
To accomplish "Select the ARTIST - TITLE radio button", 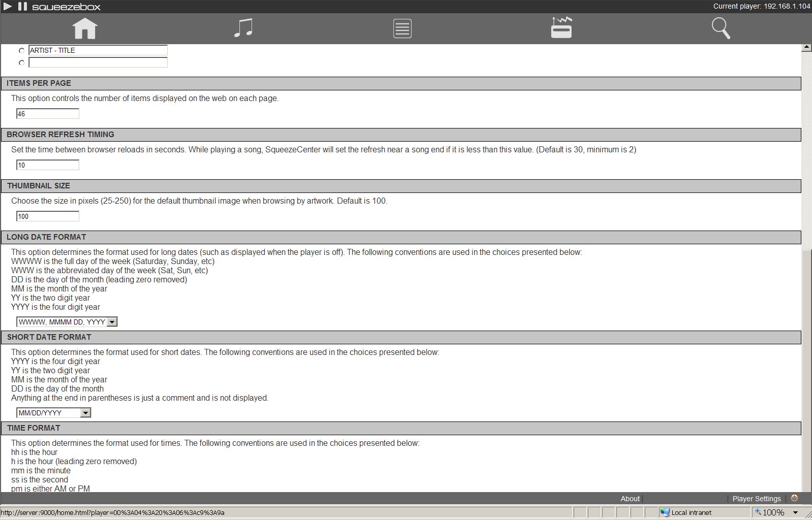I will click(x=21, y=51).
